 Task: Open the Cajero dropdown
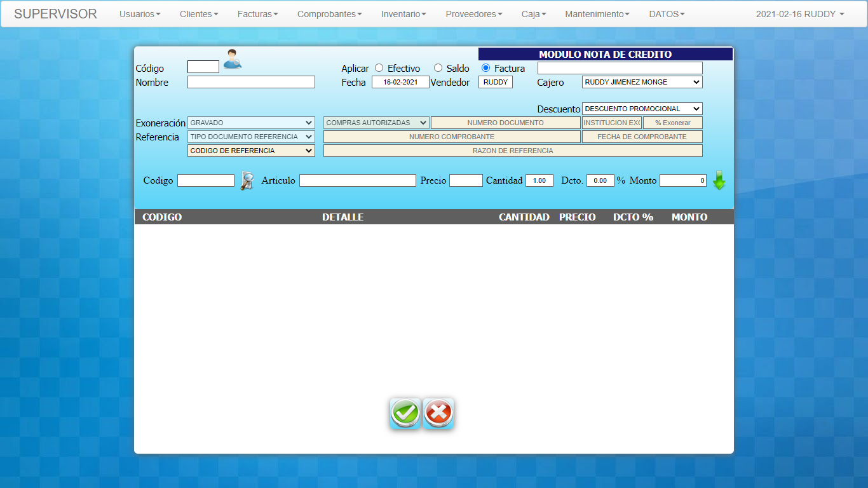[x=642, y=82]
